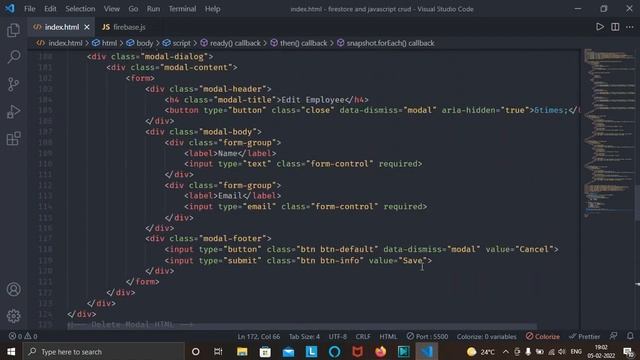Run Prettier from status bar
Image resolution: width=640 pixels, height=360 pixels.
coord(584,336)
